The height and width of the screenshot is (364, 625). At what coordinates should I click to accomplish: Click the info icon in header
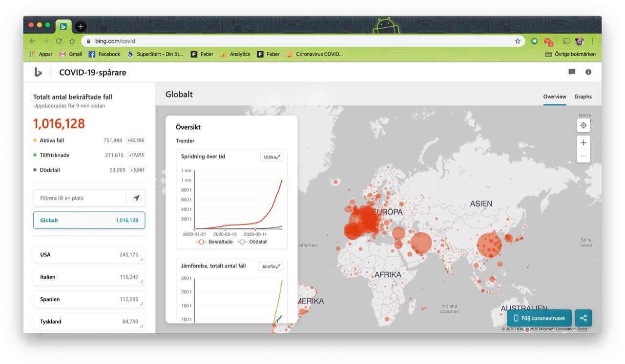point(588,72)
